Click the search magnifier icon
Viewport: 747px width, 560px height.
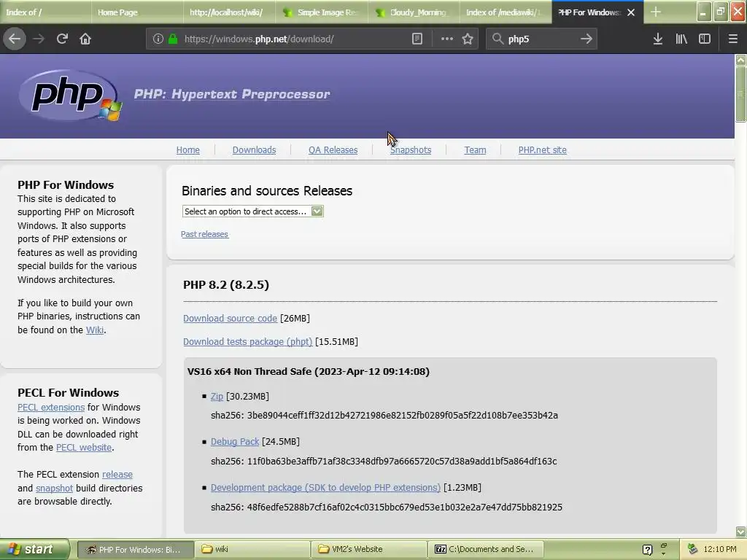(x=498, y=39)
